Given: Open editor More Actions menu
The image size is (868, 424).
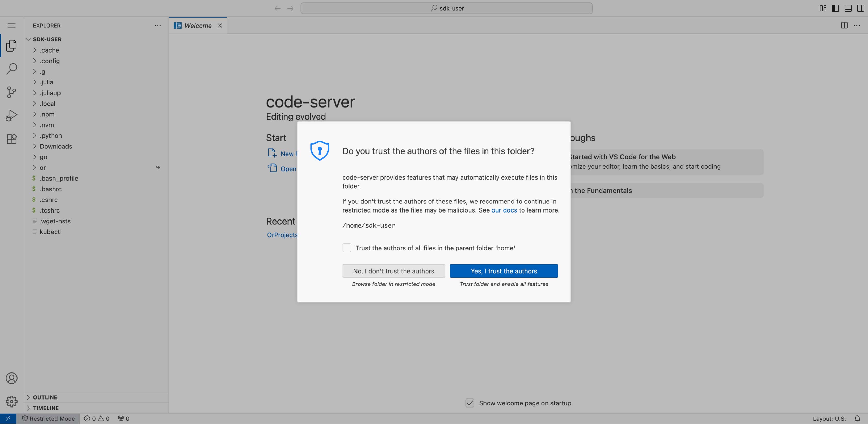Looking at the screenshot, I should (857, 26).
